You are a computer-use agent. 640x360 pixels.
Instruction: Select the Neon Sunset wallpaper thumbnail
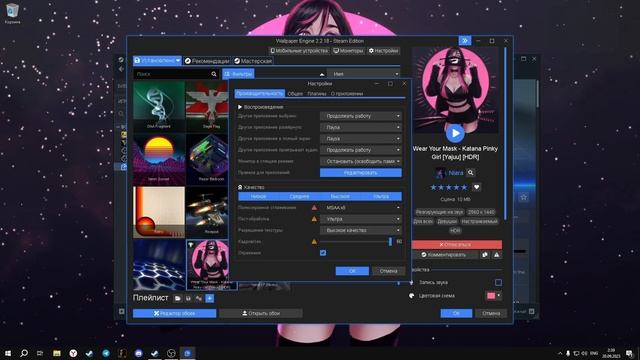coord(159,159)
